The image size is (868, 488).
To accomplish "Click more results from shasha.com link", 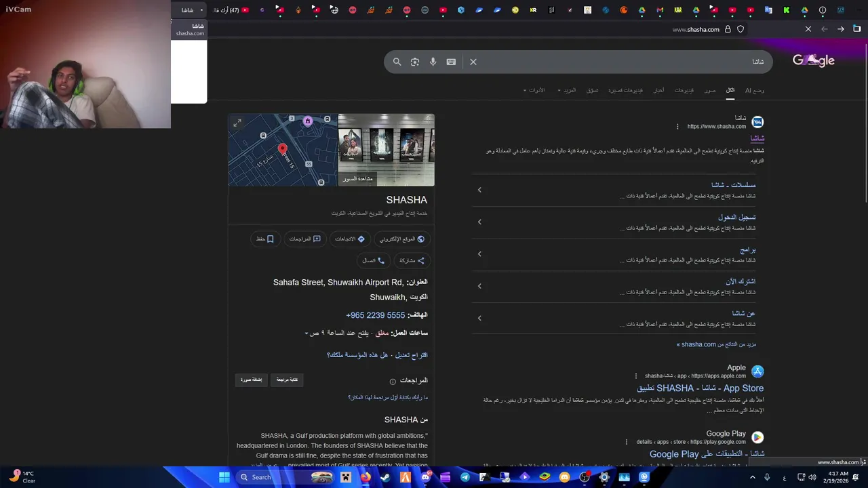I will point(716,344).
